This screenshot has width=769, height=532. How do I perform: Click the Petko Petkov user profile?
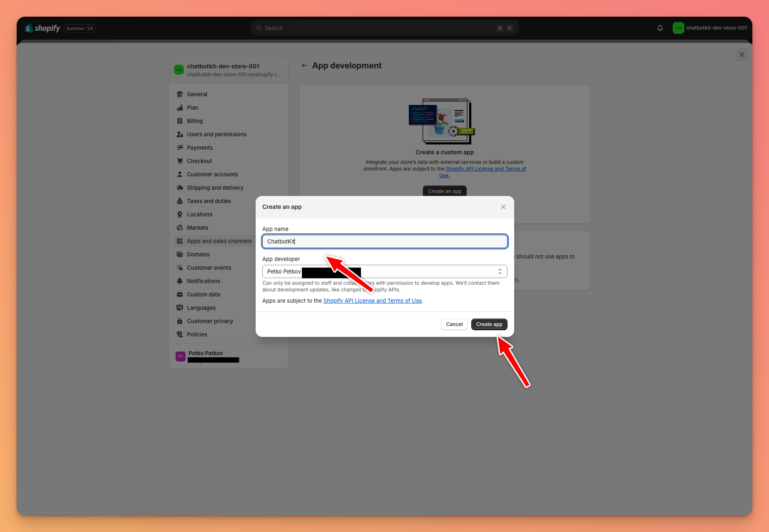click(229, 356)
